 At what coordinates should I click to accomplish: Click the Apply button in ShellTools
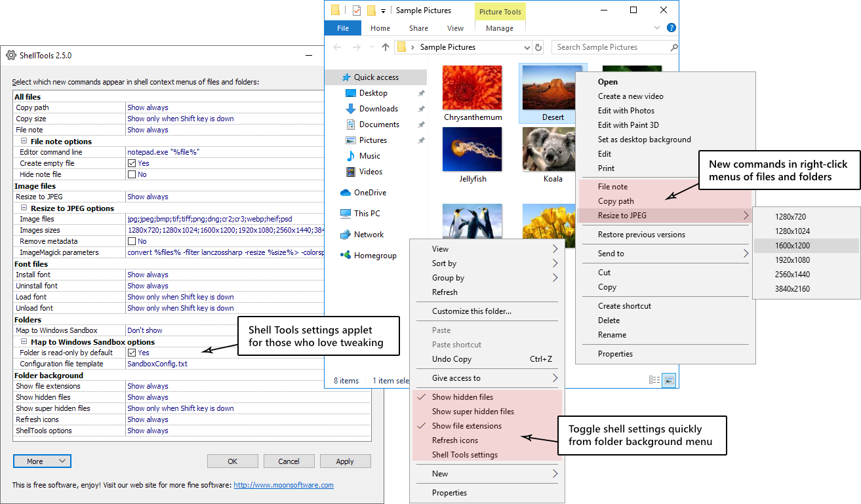coord(345,461)
